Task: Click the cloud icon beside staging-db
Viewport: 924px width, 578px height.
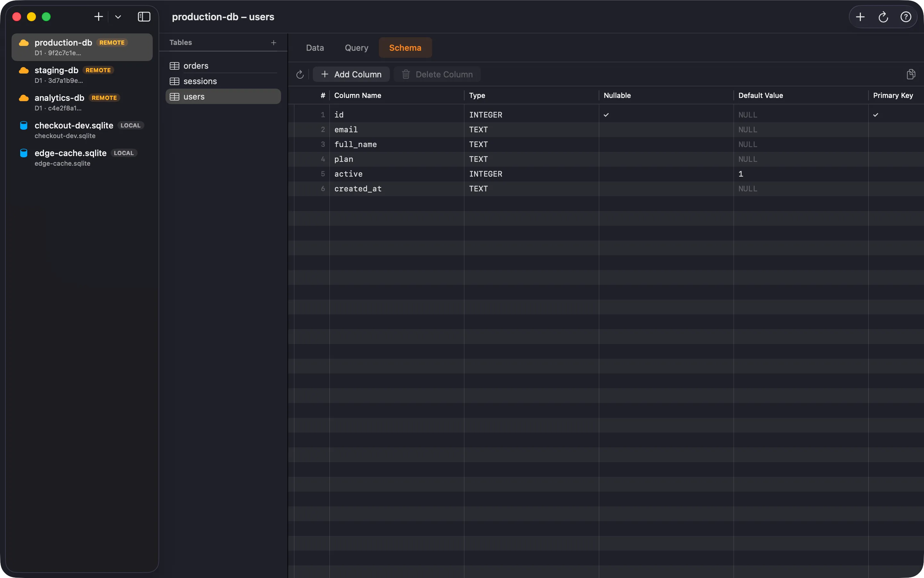Action: pyautogui.click(x=24, y=70)
